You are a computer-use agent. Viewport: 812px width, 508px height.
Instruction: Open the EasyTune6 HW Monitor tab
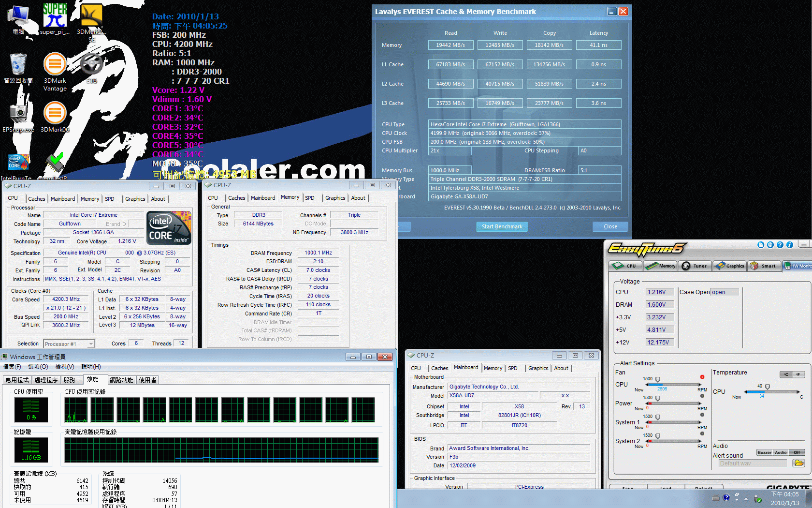point(797,266)
